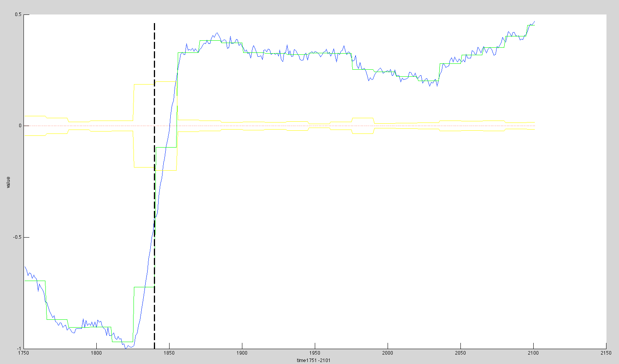Click the 2150 x-axis tick label

pos(606,353)
